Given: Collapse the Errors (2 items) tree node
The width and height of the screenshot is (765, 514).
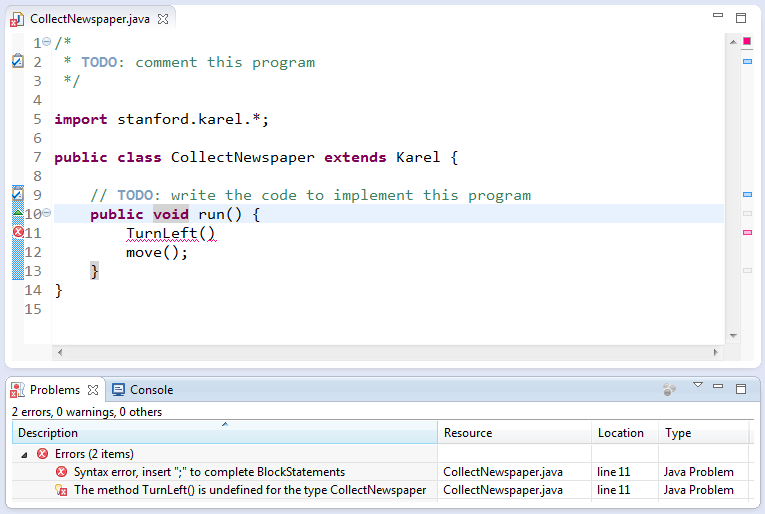Looking at the screenshot, I should coord(24,454).
